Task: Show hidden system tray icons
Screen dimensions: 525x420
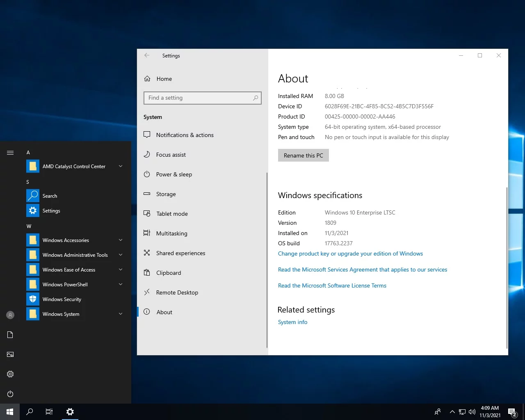Action: point(452,412)
